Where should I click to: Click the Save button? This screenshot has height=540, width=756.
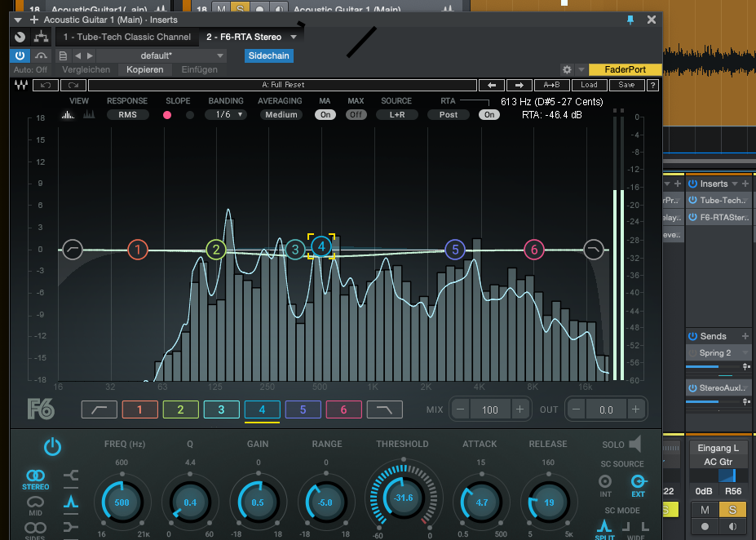(x=626, y=85)
